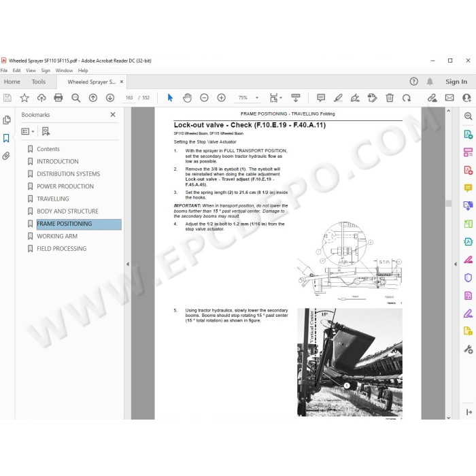Add a sticky note comment
This screenshot has width=476, height=476.
[321, 98]
